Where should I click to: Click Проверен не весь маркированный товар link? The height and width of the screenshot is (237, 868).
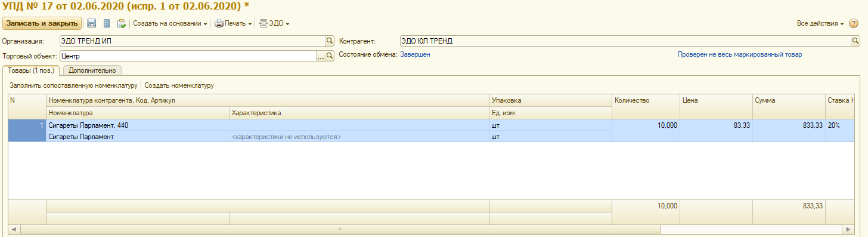tap(740, 54)
